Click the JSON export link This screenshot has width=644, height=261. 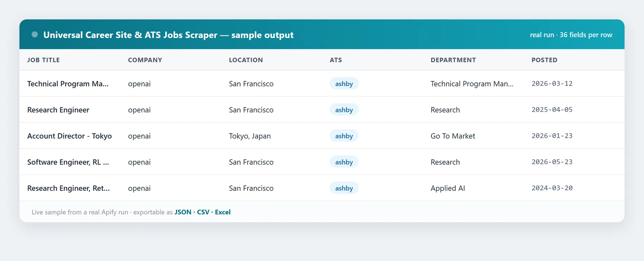click(x=183, y=212)
